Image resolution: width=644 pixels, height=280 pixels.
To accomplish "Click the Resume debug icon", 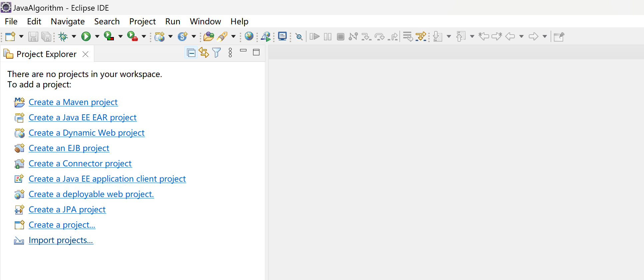I will click(314, 36).
